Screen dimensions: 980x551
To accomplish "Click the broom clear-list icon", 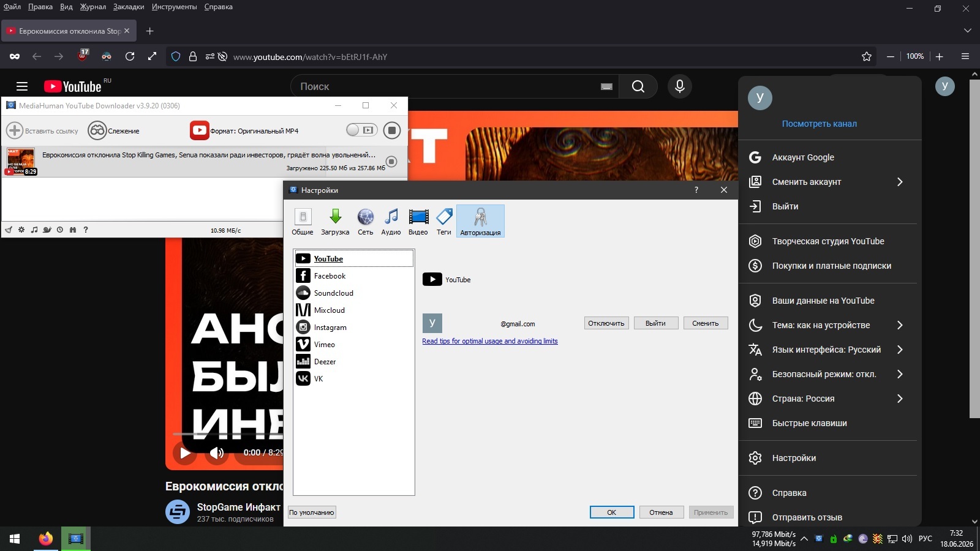I will point(9,230).
